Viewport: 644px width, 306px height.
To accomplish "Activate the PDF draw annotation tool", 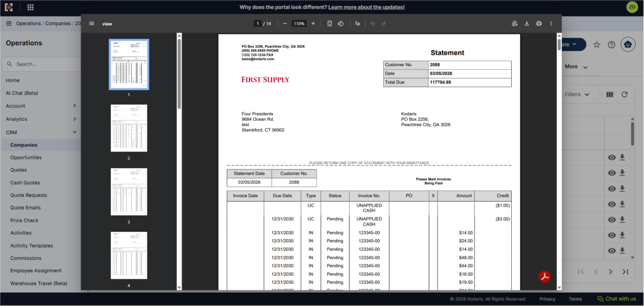I will pos(358,24).
